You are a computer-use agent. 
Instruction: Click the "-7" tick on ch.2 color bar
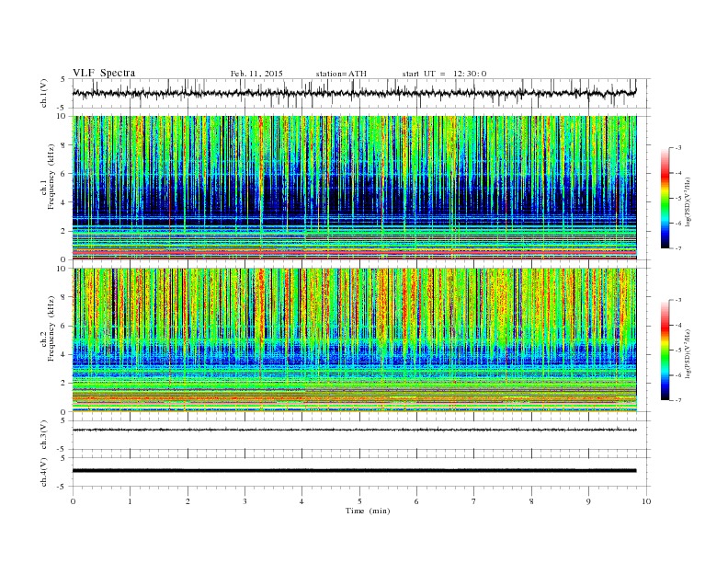click(677, 400)
